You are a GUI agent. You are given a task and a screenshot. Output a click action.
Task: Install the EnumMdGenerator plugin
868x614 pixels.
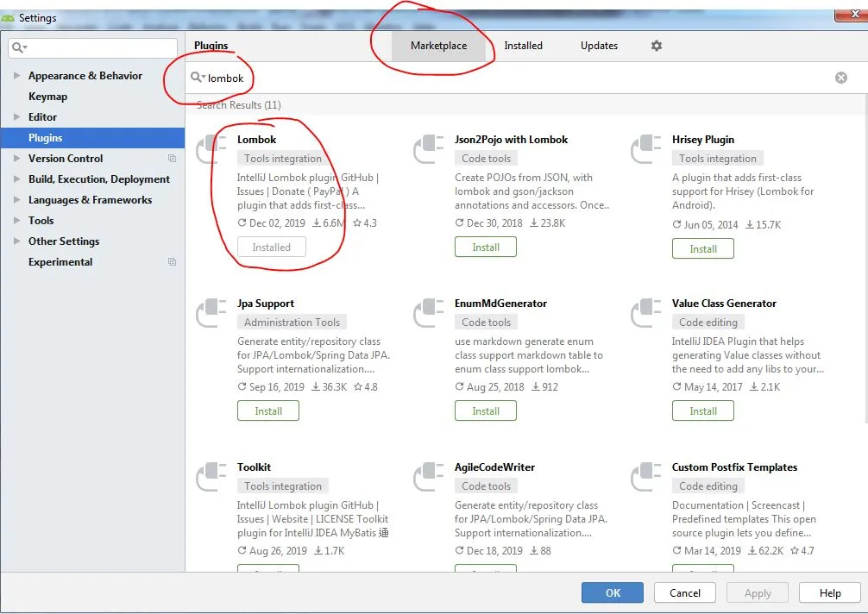[486, 411]
